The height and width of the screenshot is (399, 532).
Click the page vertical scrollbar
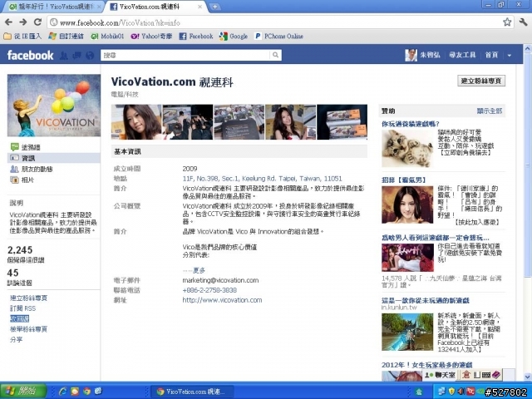coord(528,163)
